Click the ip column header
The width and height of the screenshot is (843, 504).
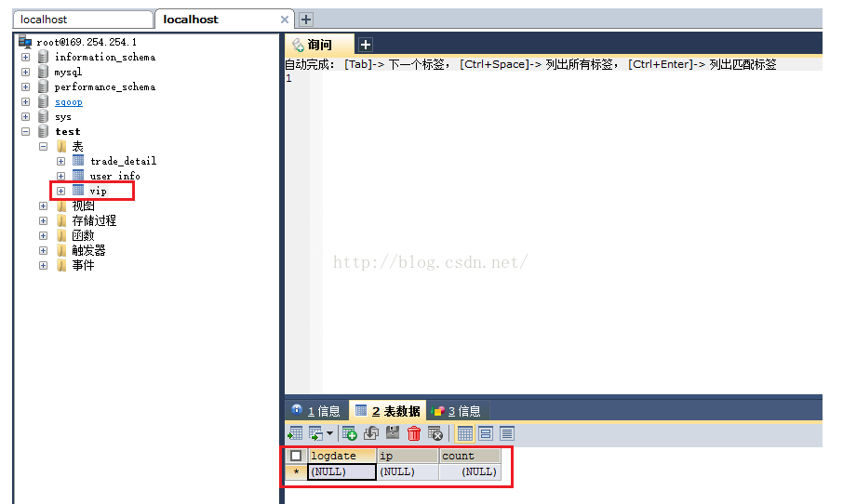[408, 456]
